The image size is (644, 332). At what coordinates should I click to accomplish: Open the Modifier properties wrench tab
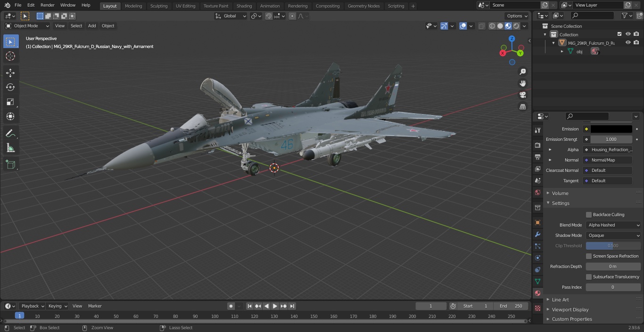pyautogui.click(x=537, y=234)
